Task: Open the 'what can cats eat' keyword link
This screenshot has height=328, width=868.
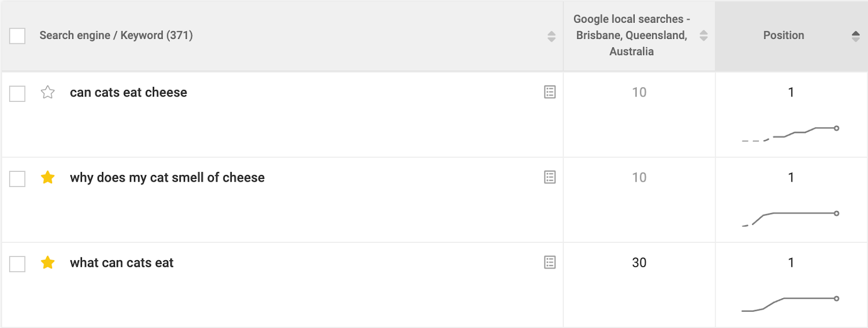Action: [122, 263]
